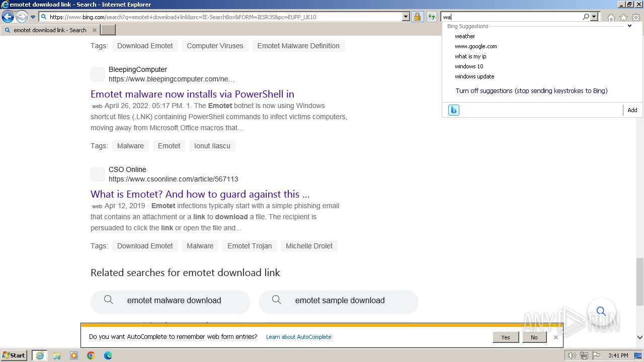Open a new blank tab
The height and width of the screenshot is (362, 644).
[x=108, y=30]
